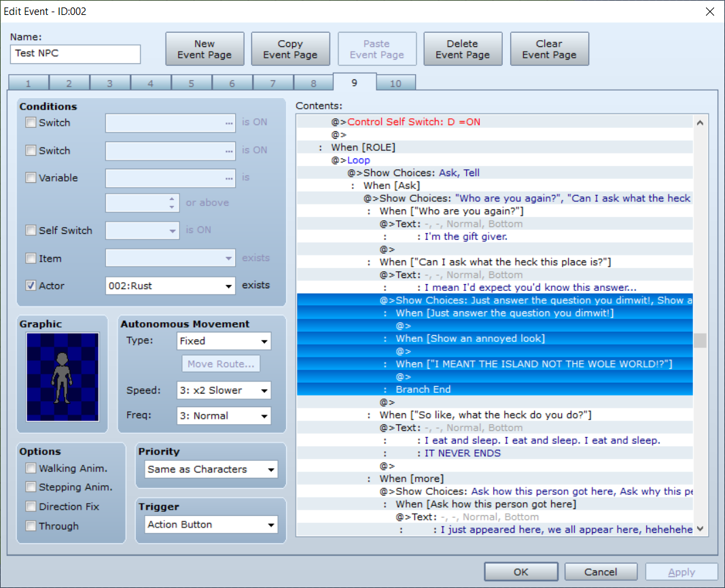
Task: Switch to event page tab 3
Action: click(109, 84)
